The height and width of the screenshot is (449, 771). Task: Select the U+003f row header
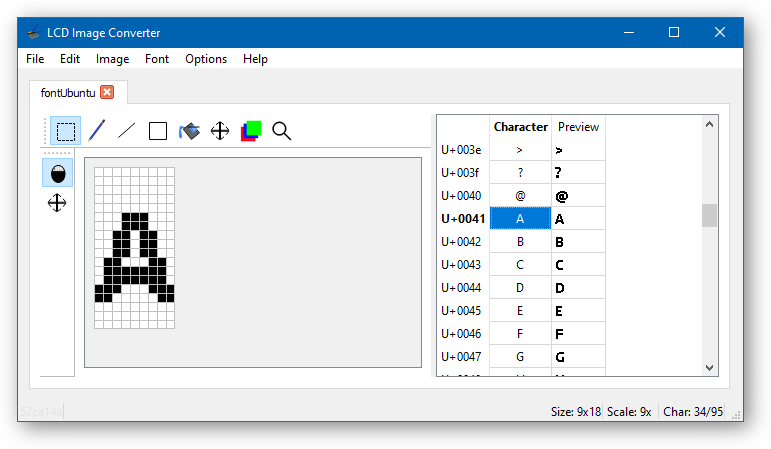463,173
